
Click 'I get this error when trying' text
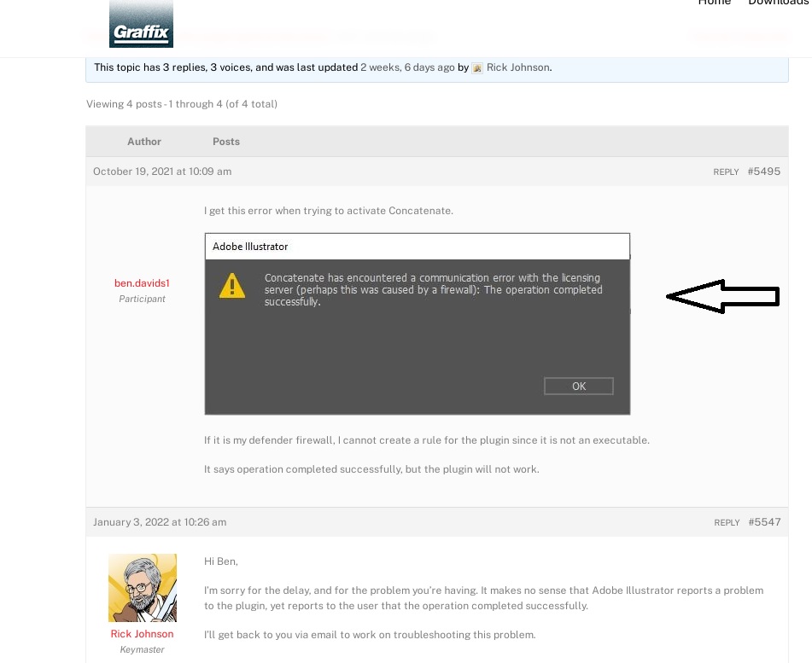(329, 211)
